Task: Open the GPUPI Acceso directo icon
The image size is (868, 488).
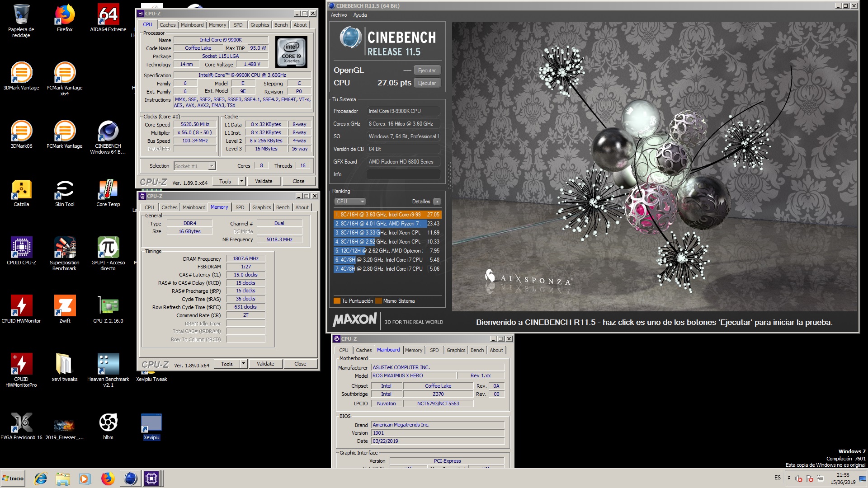Action: pyautogui.click(x=108, y=253)
